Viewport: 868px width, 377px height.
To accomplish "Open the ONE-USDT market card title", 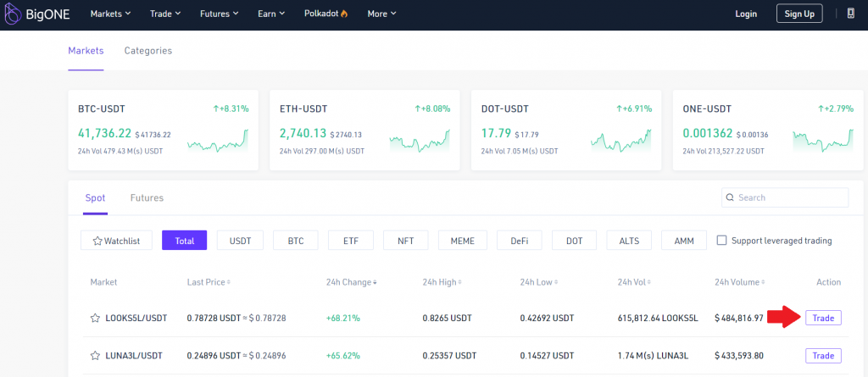I will coord(707,108).
